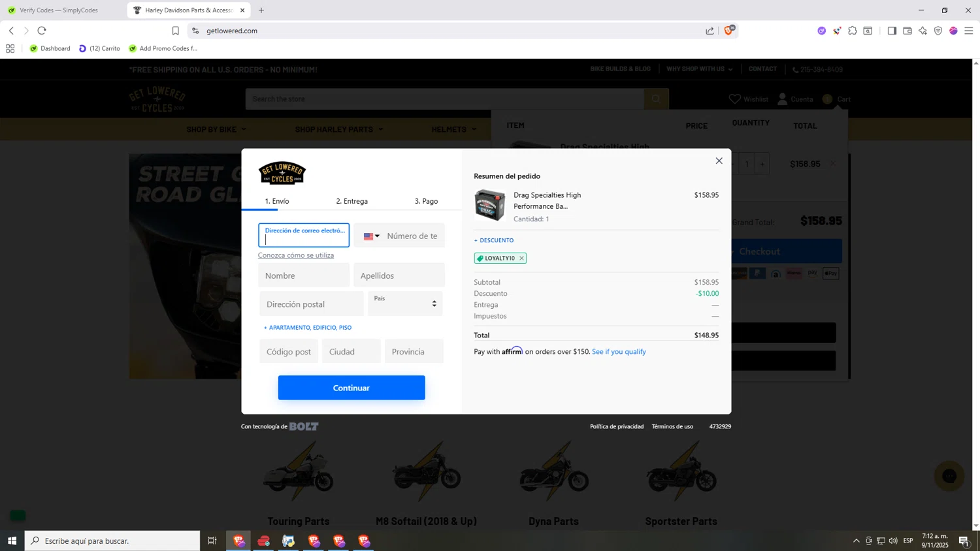Show hidden system tray icons
The height and width of the screenshot is (551, 980).
[x=856, y=541]
